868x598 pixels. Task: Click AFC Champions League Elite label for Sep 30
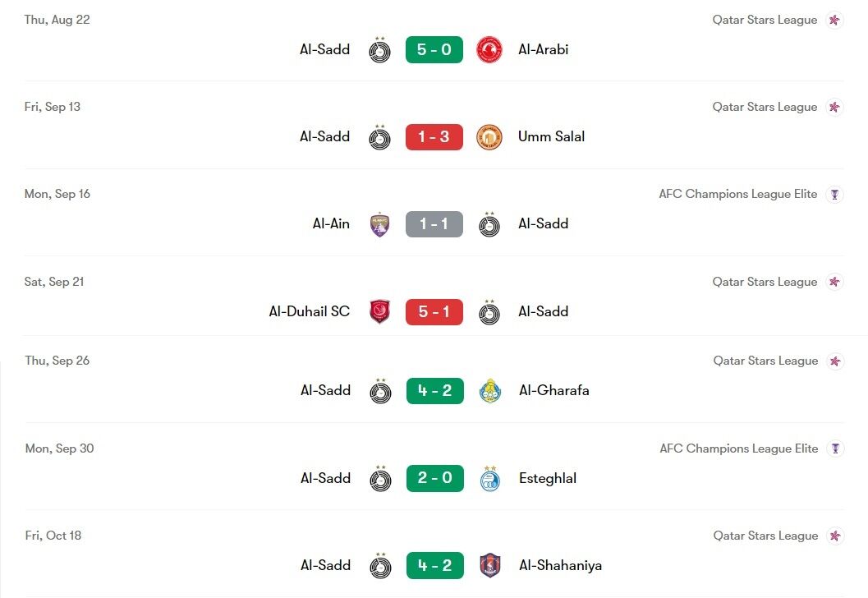[x=738, y=448]
